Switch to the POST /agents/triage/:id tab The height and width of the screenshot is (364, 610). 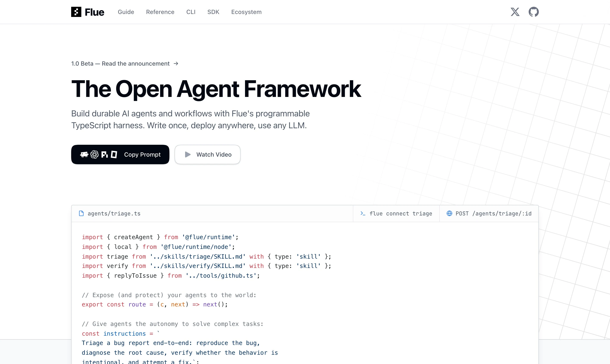click(489, 214)
